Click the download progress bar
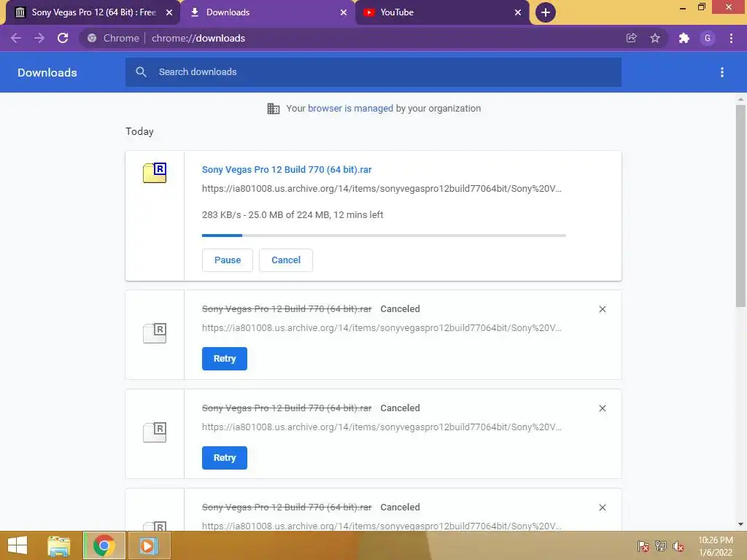 [x=384, y=236]
